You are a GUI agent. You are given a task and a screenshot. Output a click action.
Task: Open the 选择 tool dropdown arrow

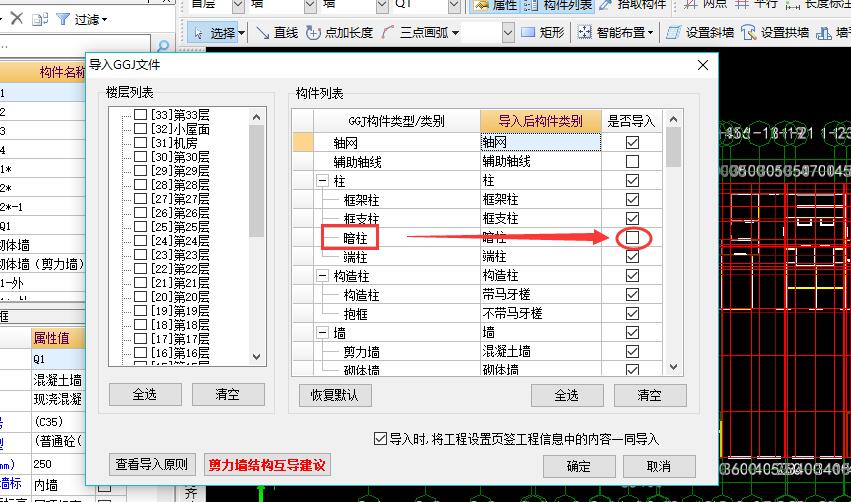tap(242, 33)
